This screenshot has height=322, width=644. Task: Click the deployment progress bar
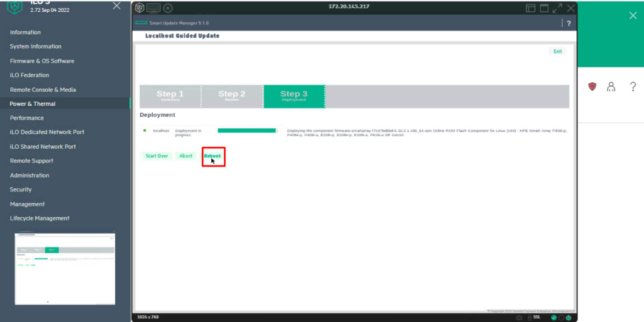click(x=248, y=131)
